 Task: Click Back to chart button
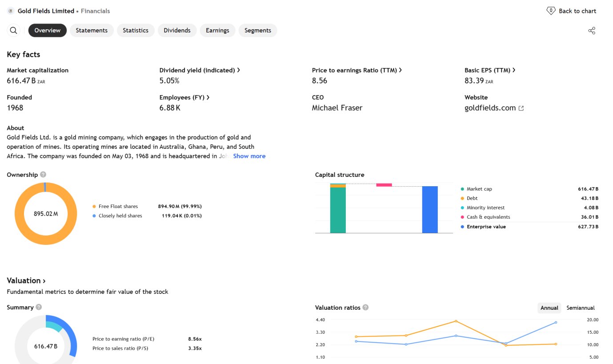571,11
